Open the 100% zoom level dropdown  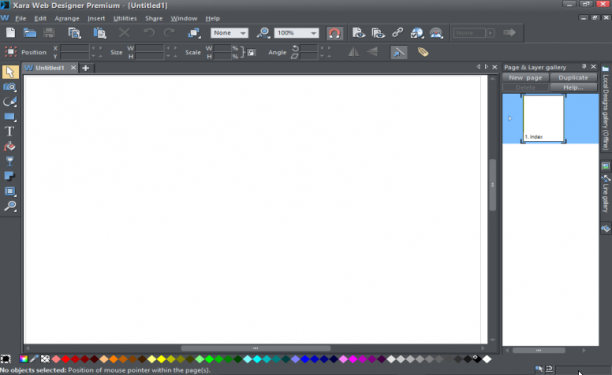(296, 33)
